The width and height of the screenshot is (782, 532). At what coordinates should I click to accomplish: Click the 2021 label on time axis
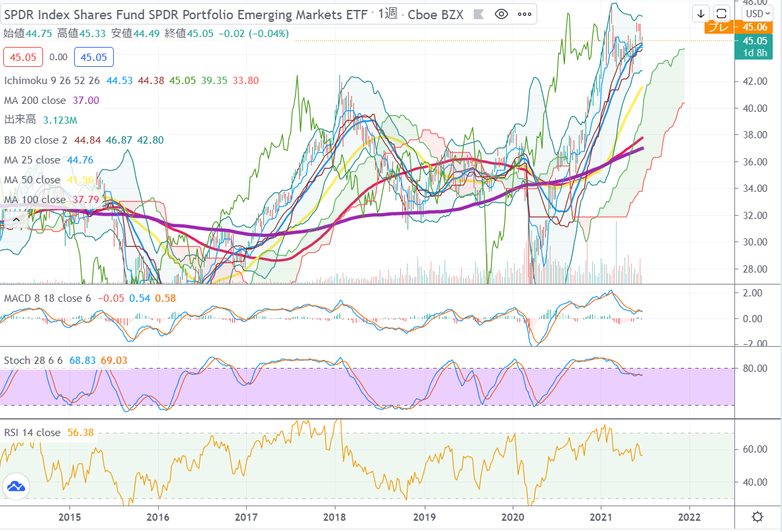point(601,517)
